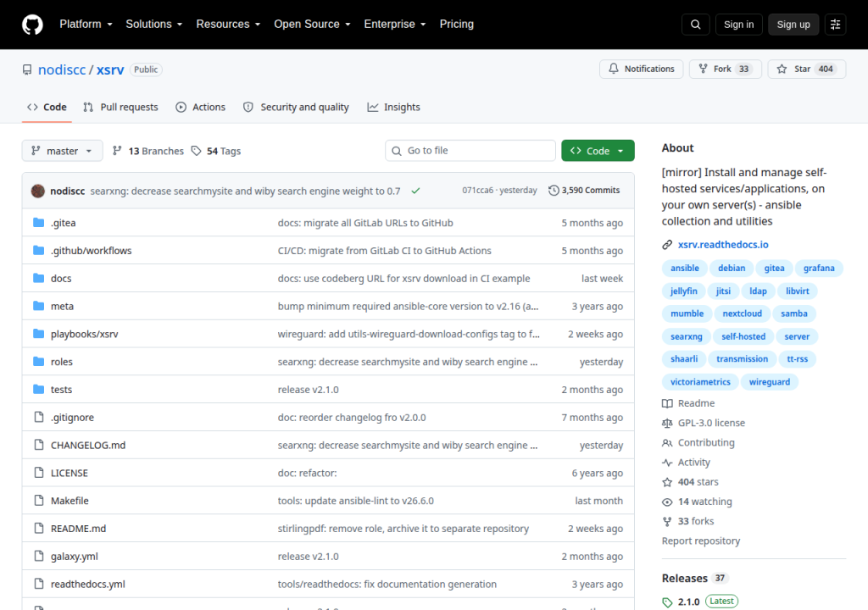868x610 pixels.
Task: Open readthedocs.yml file name
Action: tap(88, 585)
